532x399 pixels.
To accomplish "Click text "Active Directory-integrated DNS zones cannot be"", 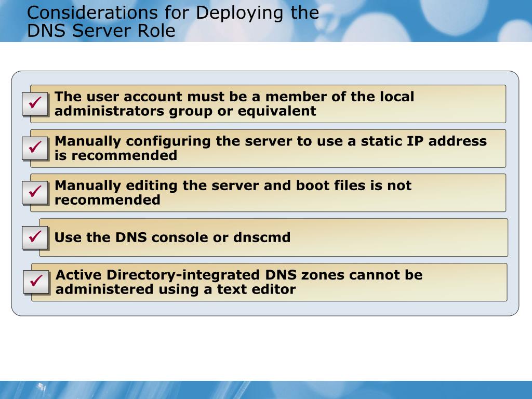I will pyautogui.click(x=239, y=275).
